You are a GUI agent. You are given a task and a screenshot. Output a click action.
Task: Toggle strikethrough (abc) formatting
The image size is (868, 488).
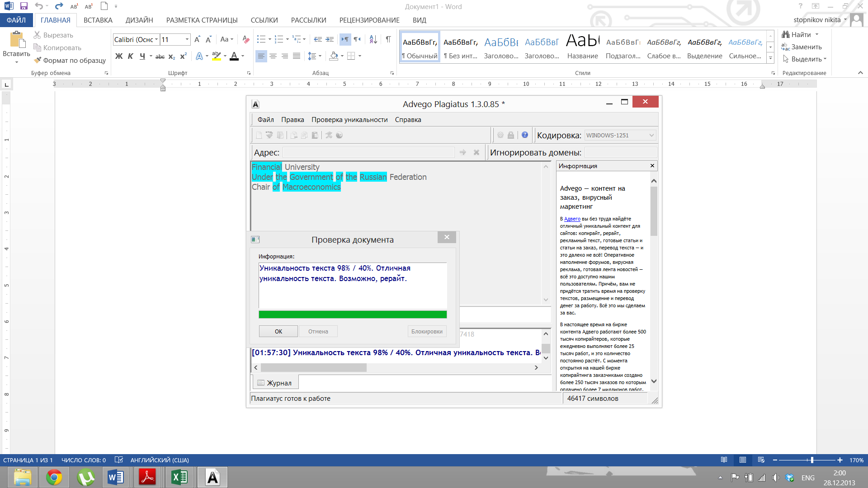(160, 56)
